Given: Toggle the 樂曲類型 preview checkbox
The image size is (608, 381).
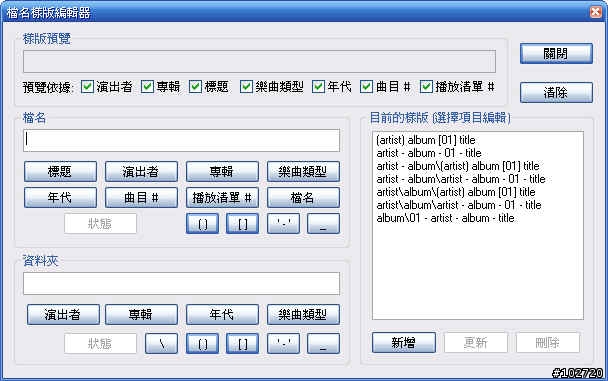Looking at the screenshot, I should pos(246,86).
